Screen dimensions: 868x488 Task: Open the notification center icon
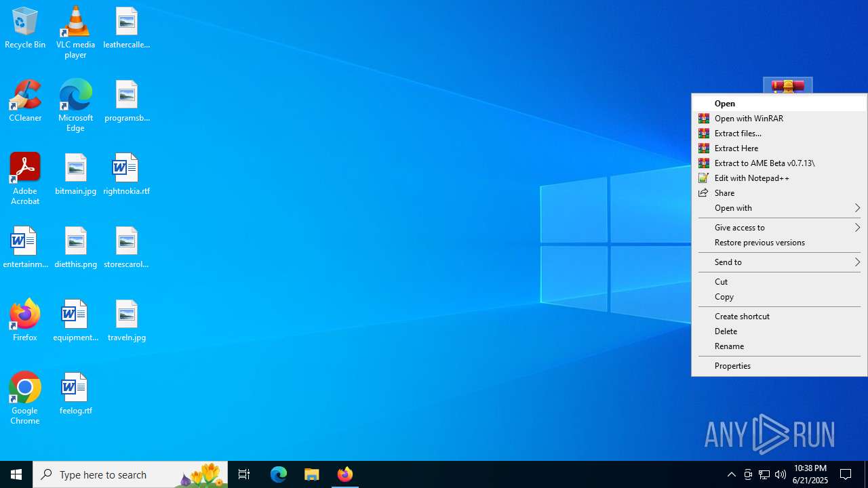[846, 474]
